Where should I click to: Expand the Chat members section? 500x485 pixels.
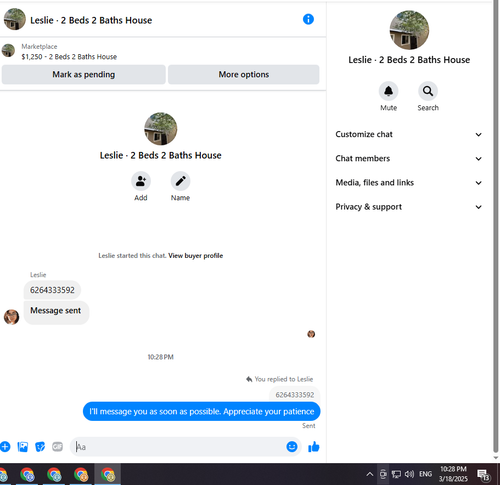pyautogui.click(x=409, y=158)
